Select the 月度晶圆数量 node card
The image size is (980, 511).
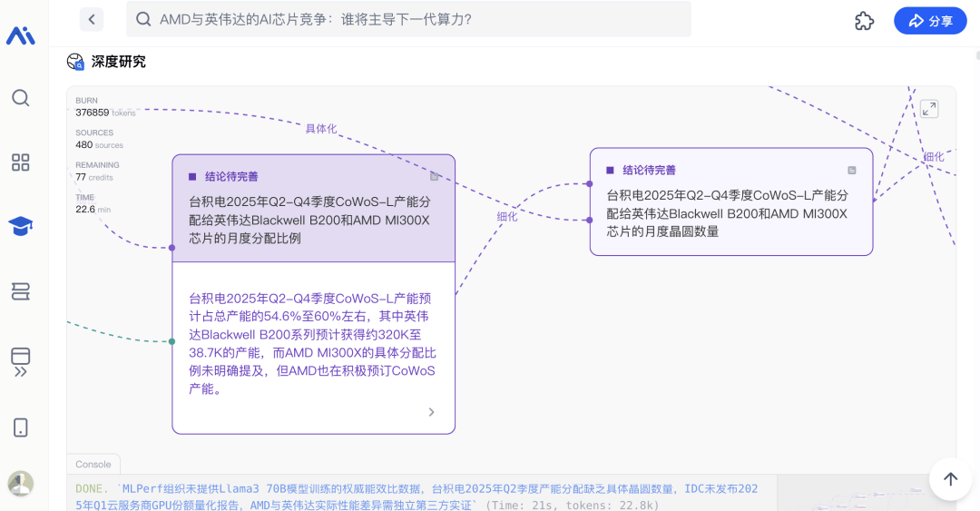pos(731,201)
